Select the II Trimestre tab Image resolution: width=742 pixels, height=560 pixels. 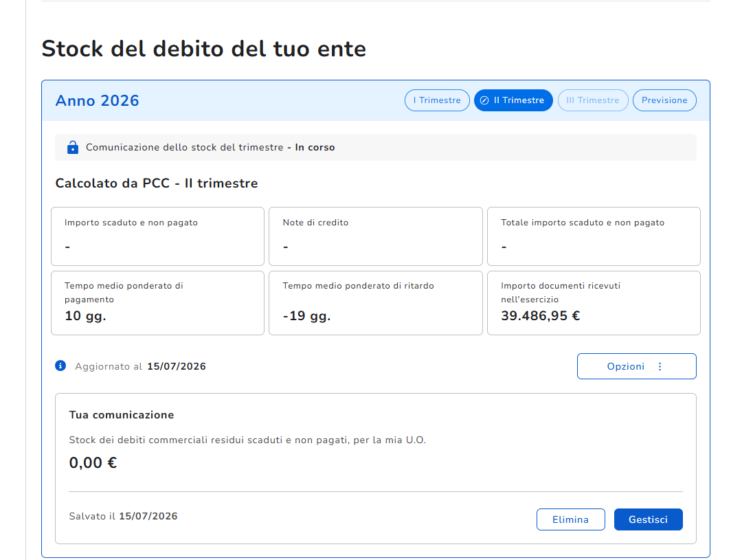[x=513, y=100]
